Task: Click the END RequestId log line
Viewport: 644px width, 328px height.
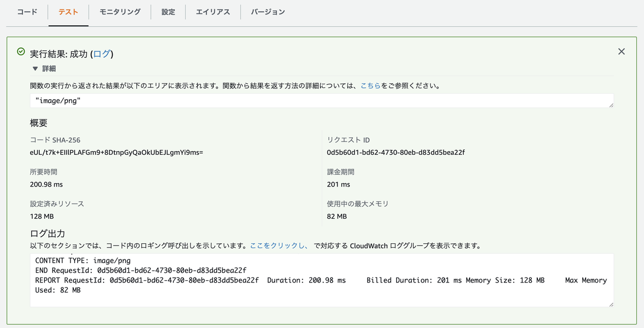Action: point(141,270)
